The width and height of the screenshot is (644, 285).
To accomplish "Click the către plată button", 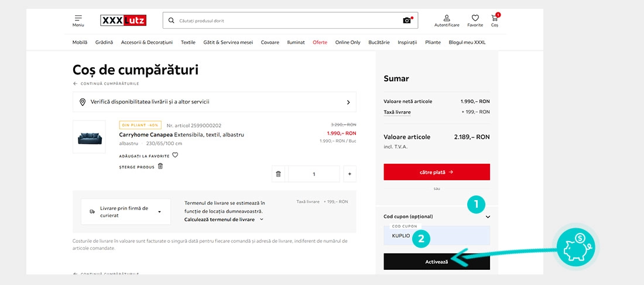I will 437,172.
